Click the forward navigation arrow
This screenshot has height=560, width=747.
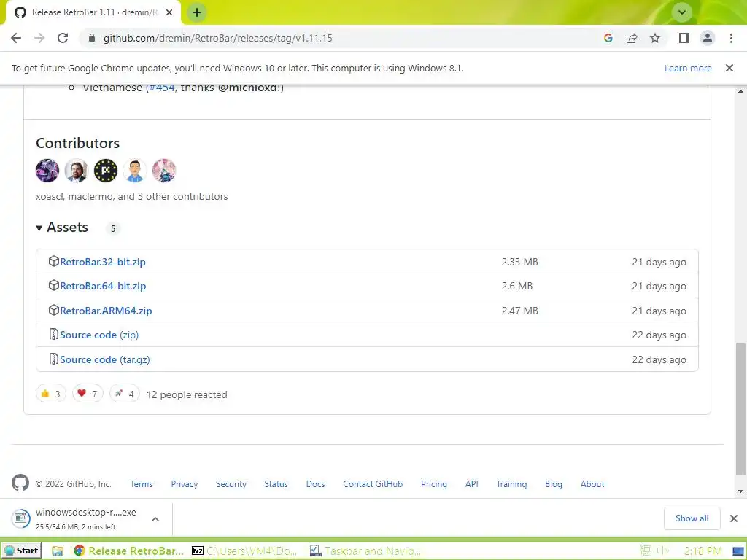(x=39, y=38)
